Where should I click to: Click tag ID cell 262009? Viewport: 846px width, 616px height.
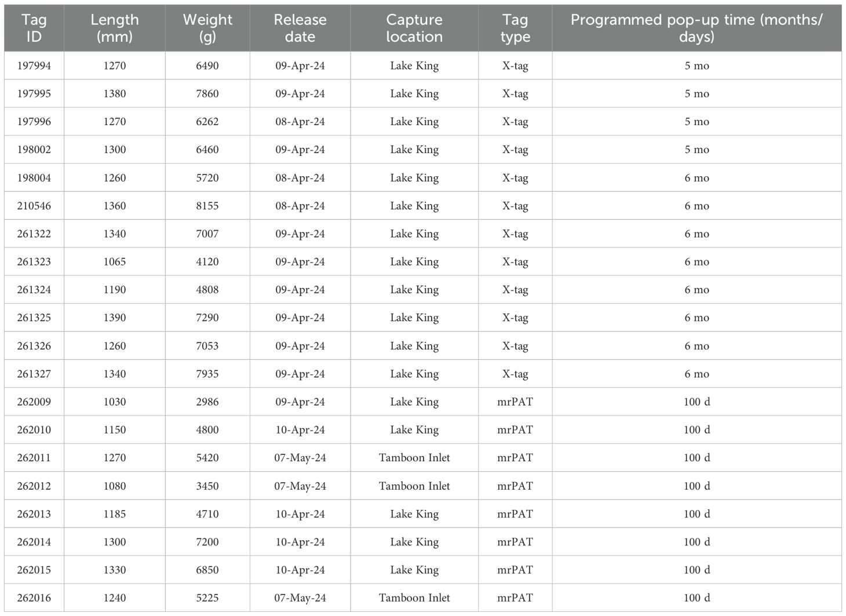click(x=34, y=402)
